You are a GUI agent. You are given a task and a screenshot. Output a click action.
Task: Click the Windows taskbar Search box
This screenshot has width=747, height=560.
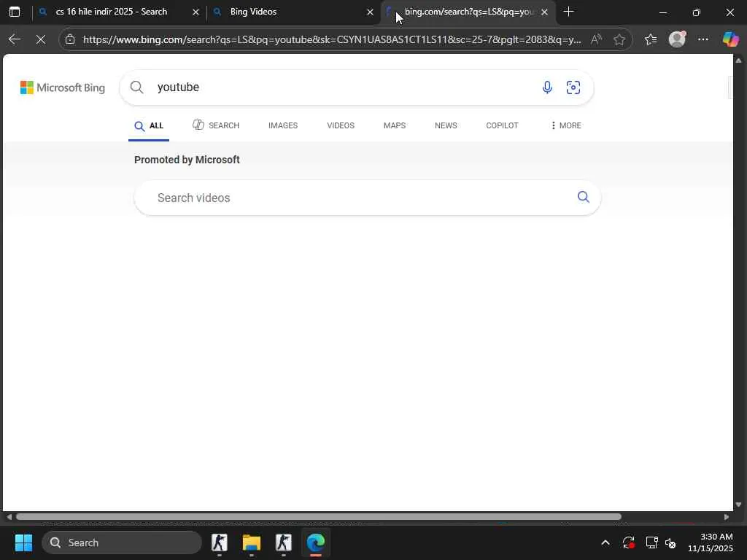click(122, 542)
